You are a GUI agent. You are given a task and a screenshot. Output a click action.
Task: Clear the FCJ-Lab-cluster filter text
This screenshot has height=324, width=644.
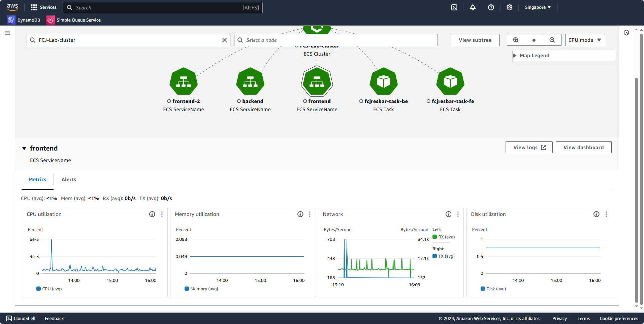pos(225,40)
